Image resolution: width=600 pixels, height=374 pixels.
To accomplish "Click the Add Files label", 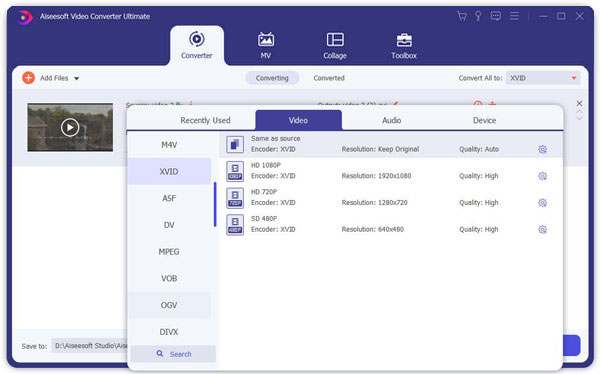I will (x=54, y=78).
